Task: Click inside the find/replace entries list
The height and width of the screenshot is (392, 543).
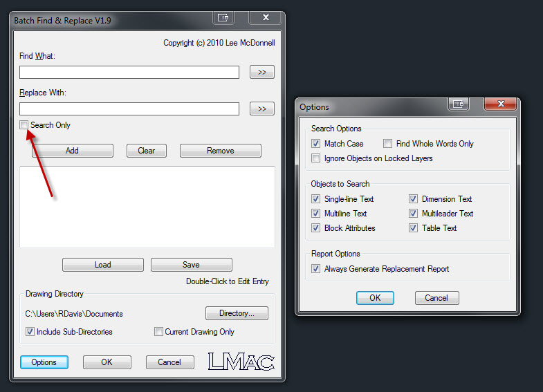Action: point(147,207)
